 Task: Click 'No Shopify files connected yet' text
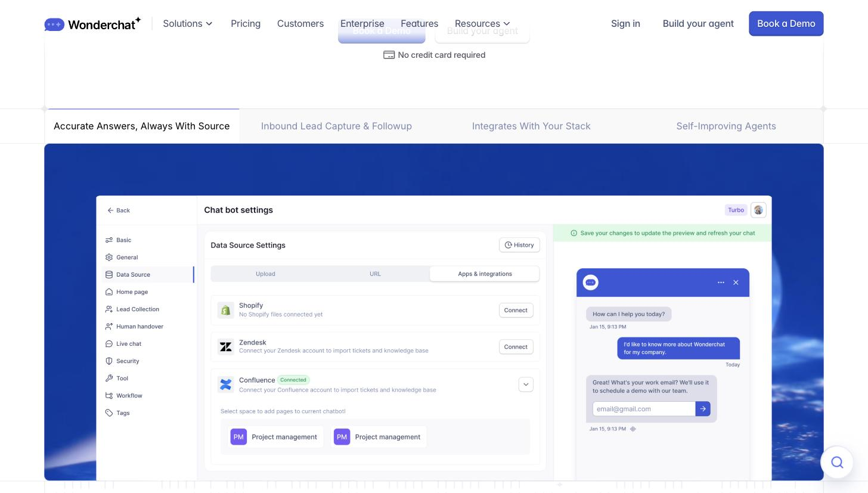point(281,315)
